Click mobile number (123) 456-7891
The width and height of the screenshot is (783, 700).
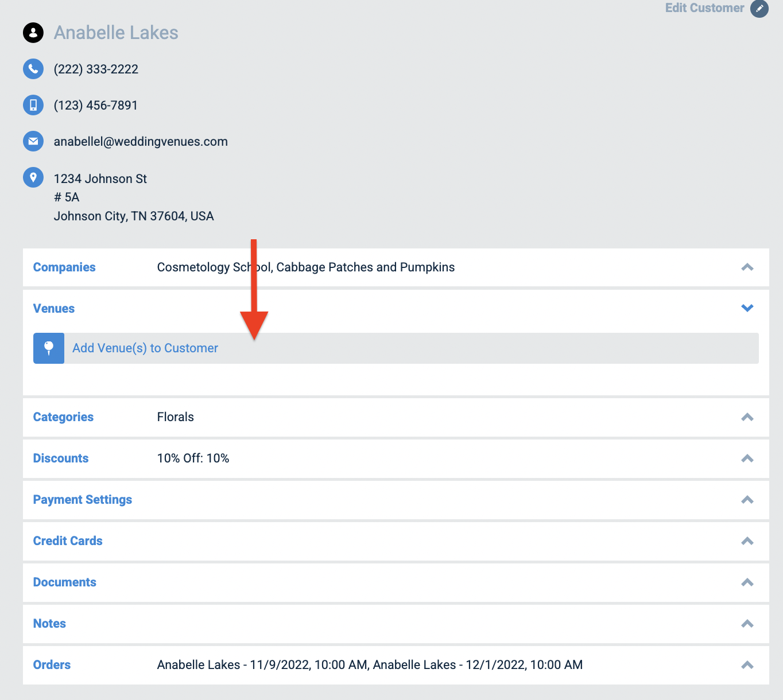coord(96,106)
